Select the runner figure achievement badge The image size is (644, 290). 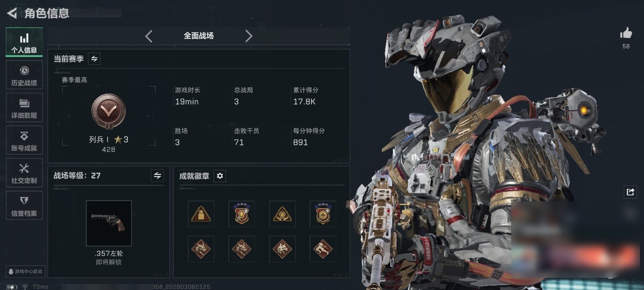tap(323, 249)
